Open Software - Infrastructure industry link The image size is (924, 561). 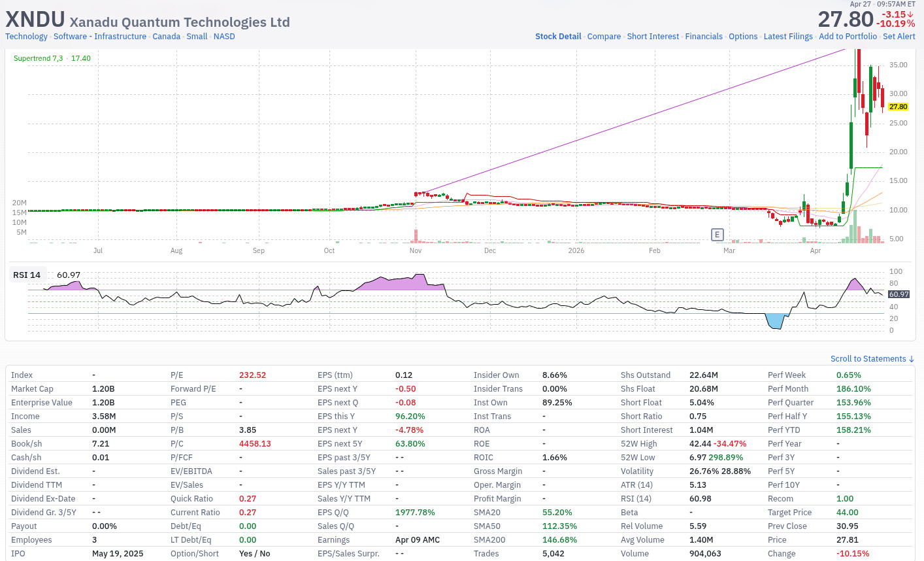point(100,37)
